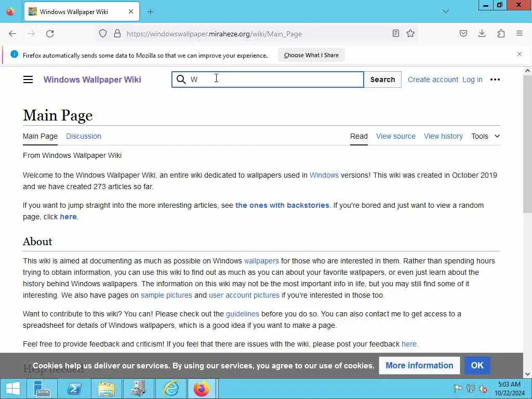Select the Read view tab
Viewport: 532px width, 399px height.
pyautogui.click(x=358, y=136)
